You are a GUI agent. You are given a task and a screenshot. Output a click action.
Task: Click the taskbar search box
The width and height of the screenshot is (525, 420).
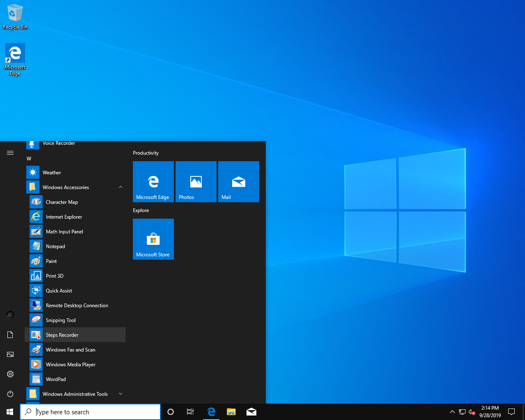[90, 412]
